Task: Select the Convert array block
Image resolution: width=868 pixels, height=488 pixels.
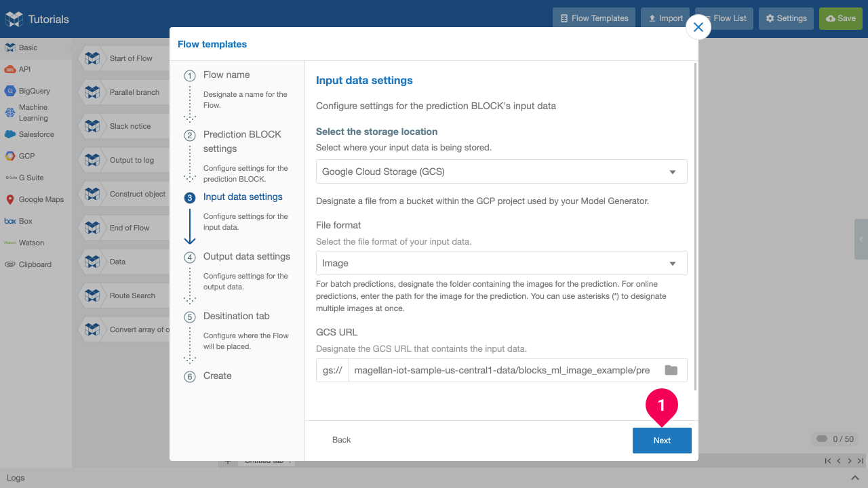Action: point(124,329)
